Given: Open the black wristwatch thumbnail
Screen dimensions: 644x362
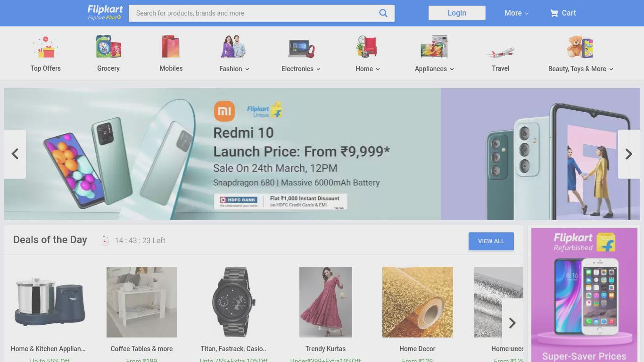Looking at the screenshot, I should click(234, 302).
